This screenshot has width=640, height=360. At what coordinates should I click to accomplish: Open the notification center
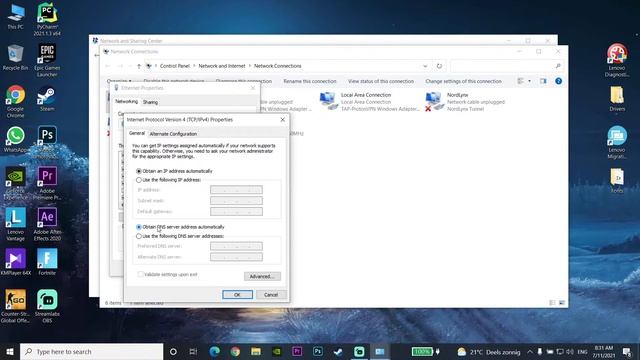point(627,351)
